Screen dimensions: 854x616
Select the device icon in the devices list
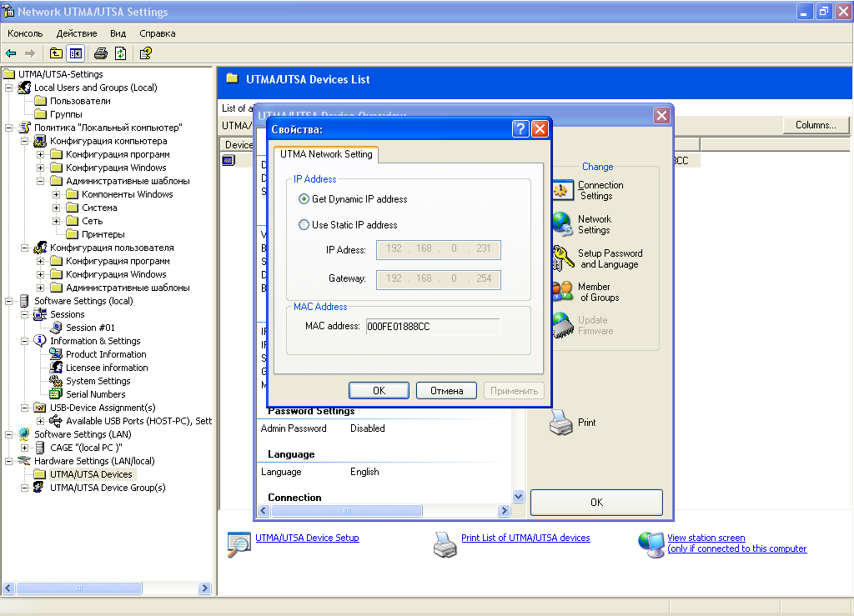point(229,161)
